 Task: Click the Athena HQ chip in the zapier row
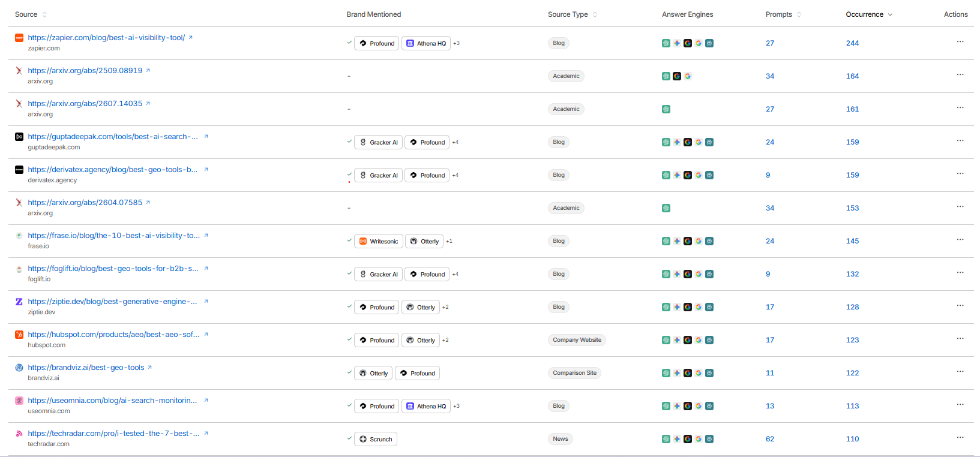[x=426, y=43]
